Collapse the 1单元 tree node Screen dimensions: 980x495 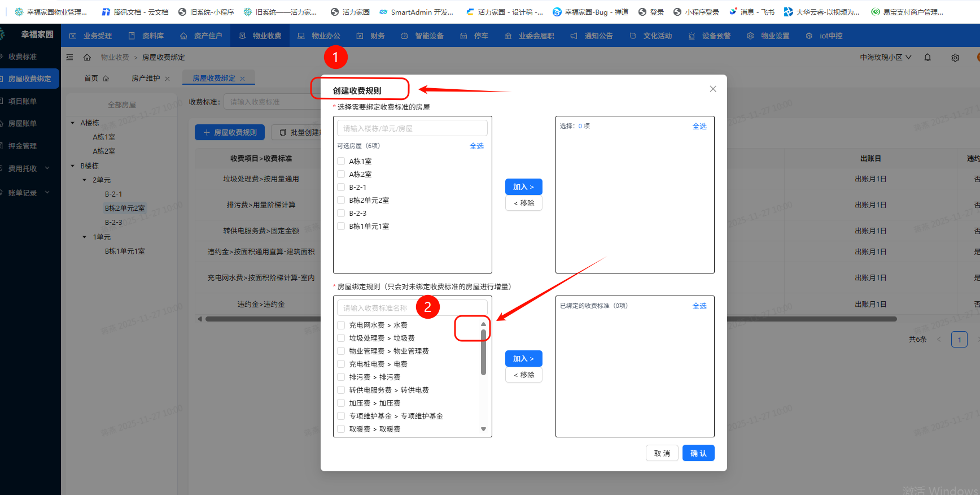(85, 237)
